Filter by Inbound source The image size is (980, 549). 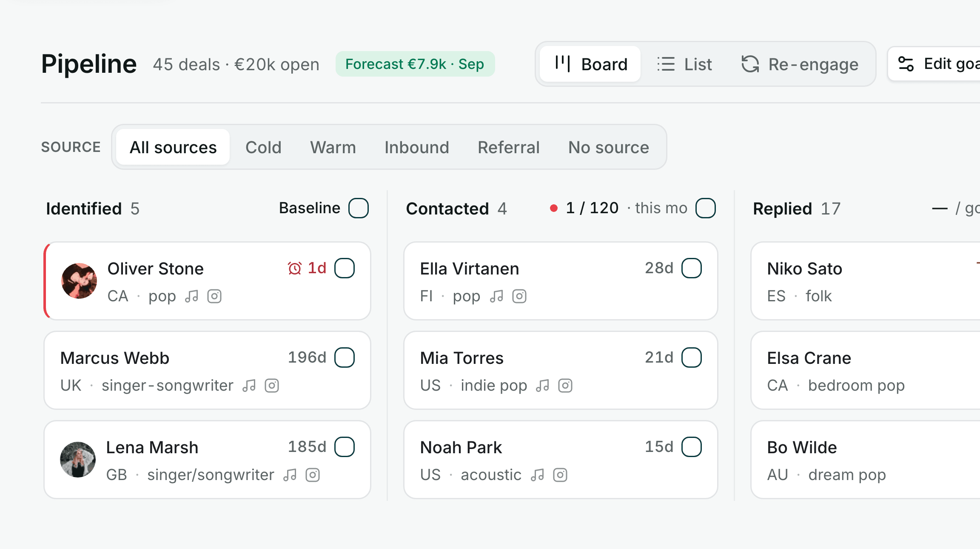tap(417, 147)
